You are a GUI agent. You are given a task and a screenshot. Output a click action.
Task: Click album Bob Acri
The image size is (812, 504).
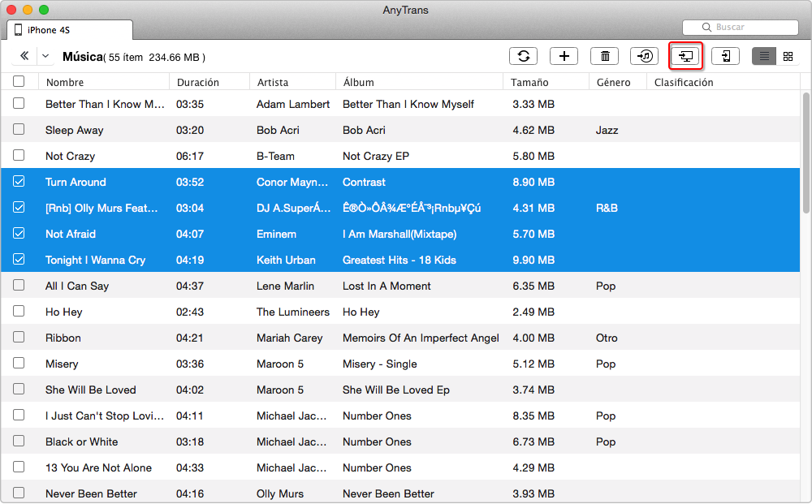pyautogui.click(x=364, y=130)
